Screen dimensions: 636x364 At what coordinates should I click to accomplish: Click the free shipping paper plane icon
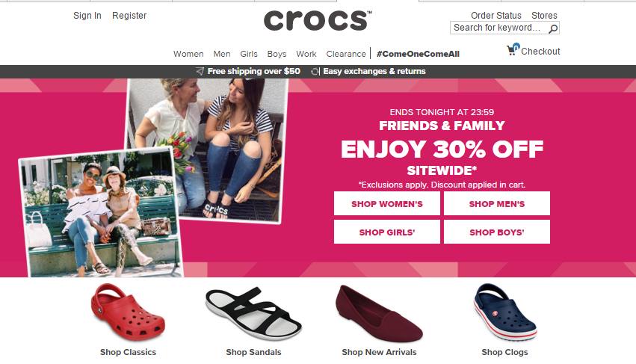(x=200, y=72)
